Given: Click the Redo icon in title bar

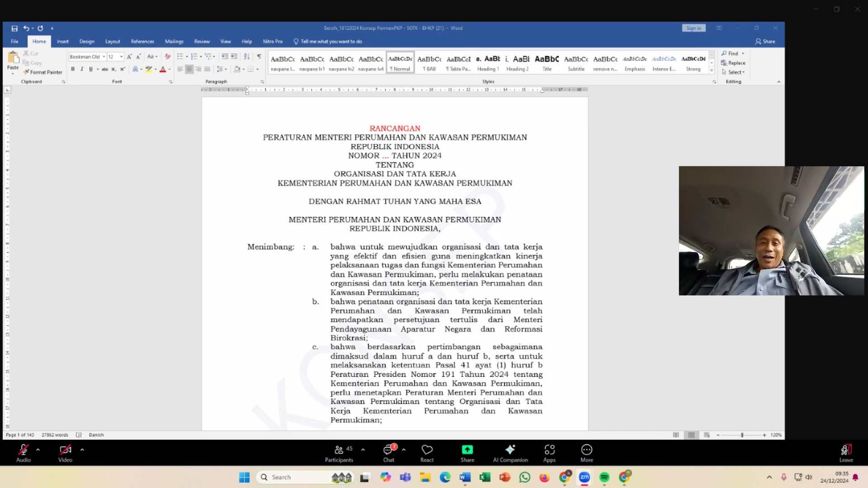Looking at the screenshot, I should pyautogui.click(x=40, y=28).
